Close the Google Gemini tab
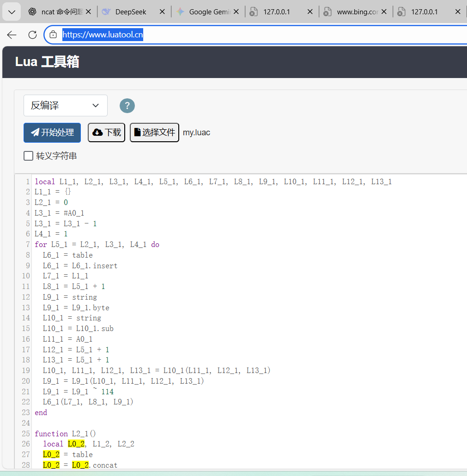 tap(236, 12)
